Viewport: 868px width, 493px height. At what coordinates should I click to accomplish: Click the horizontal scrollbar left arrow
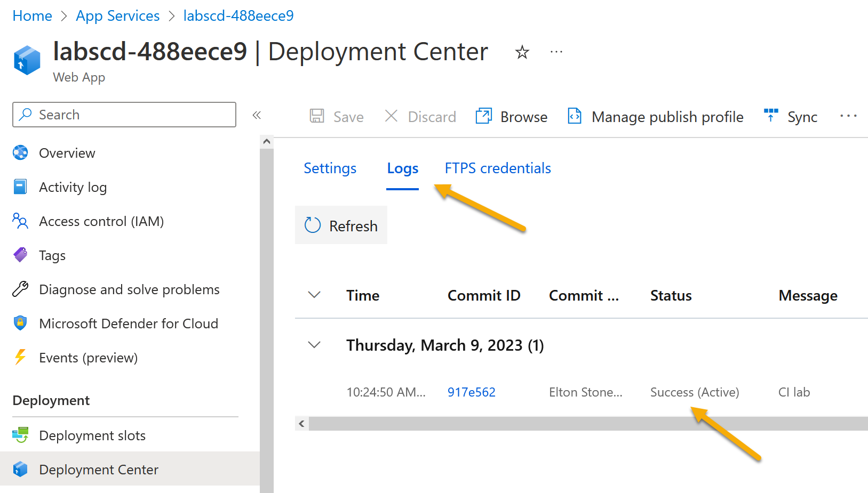click(x=301, y=424)
